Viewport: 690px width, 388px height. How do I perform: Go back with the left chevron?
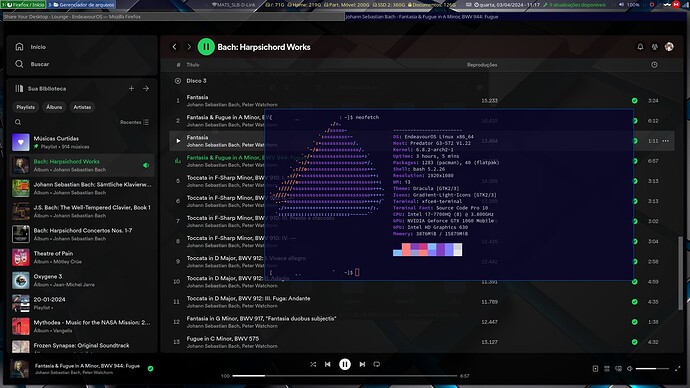coord(174,47)
